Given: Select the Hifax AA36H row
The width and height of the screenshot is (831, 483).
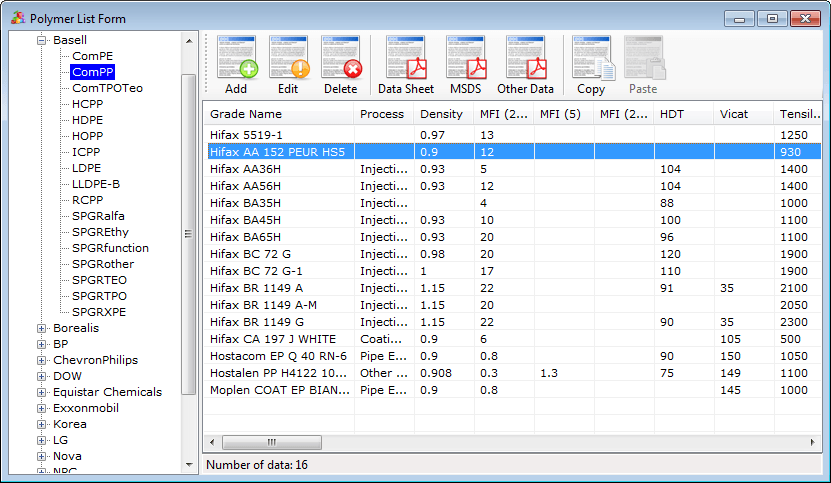Looking at the screenshot, I should [512, 169].
